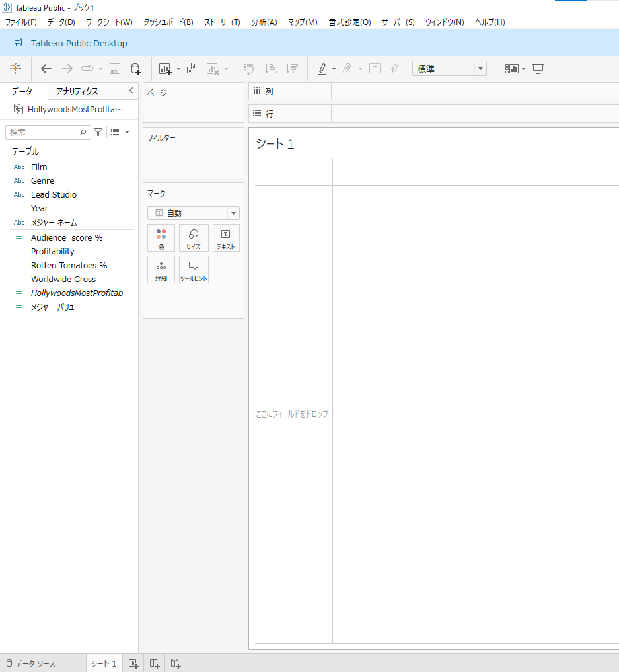Open the データ(D) menu
619x672 pixels.
[61, 22]
